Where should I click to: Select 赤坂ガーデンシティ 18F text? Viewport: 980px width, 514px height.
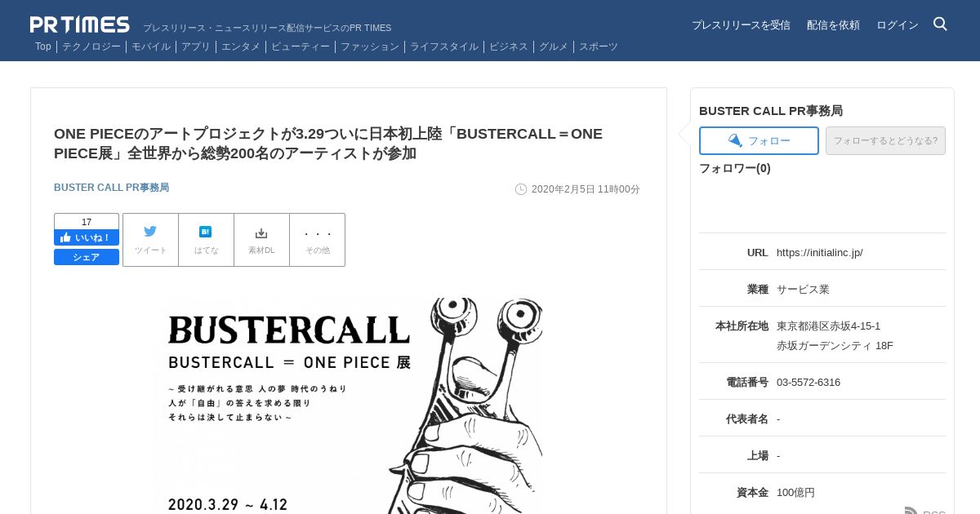(835, 345)
